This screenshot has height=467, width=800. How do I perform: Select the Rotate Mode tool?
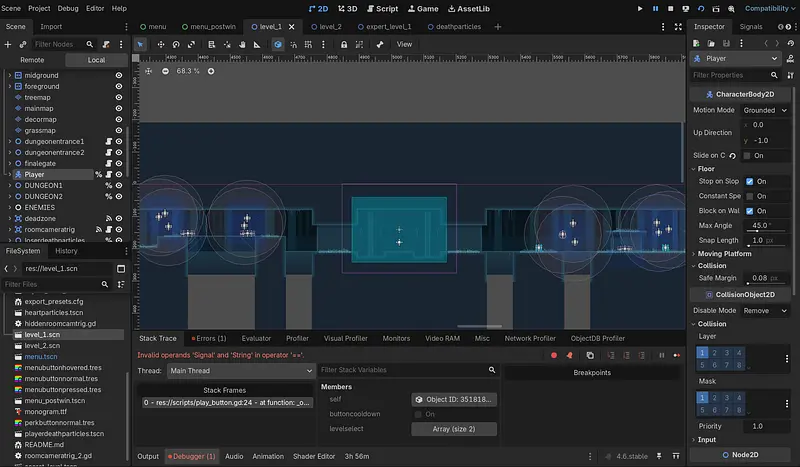176,44
